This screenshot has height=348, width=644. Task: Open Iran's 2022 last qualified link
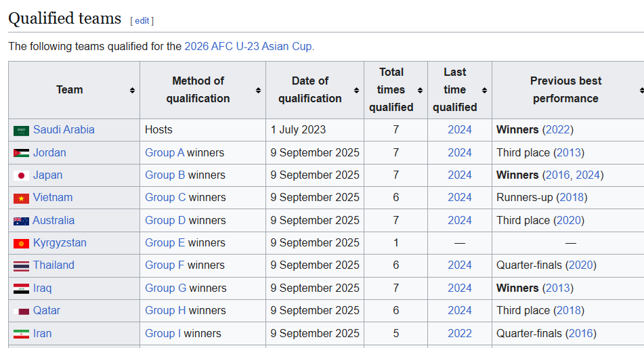click(x=460, y=333)
